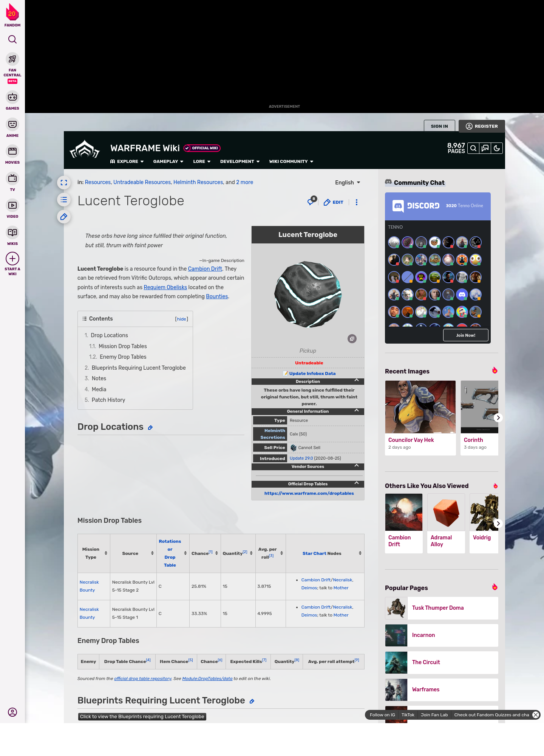The height and width of the screenshot is (756, 544).
Task: Open the Helminth Resources category link
Action: pos(198,182)
